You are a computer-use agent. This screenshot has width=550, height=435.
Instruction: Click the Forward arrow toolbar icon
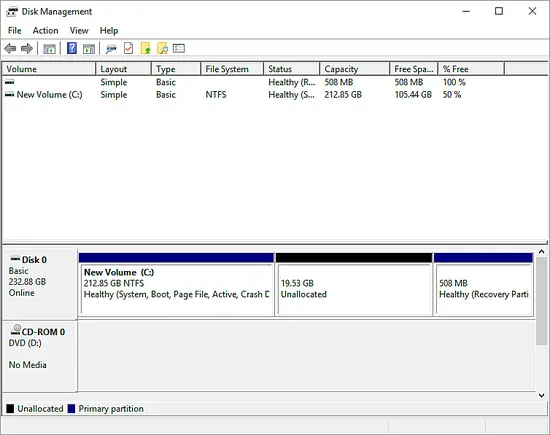click(27, 48)
